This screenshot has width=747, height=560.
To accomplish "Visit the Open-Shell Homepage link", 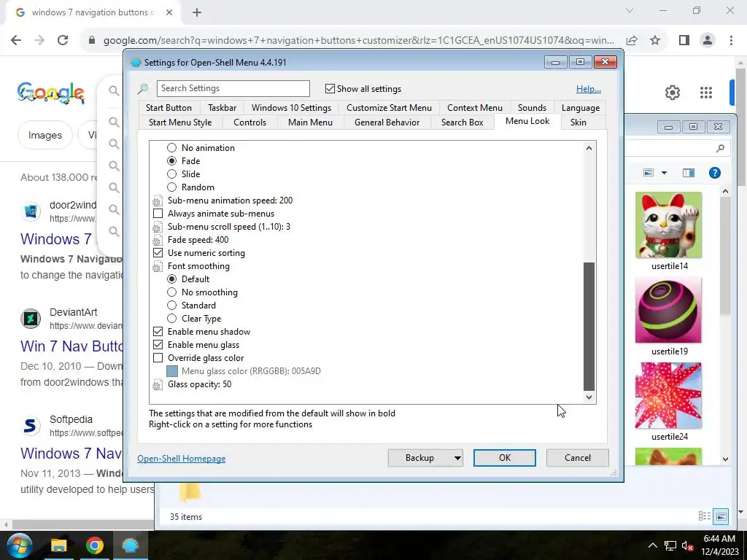I will 182,459.
